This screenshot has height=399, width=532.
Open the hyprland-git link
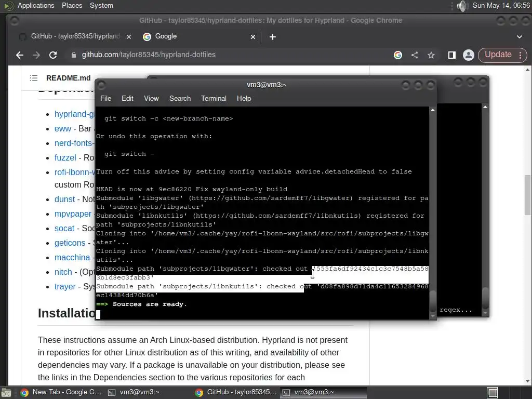click(74, 114)
